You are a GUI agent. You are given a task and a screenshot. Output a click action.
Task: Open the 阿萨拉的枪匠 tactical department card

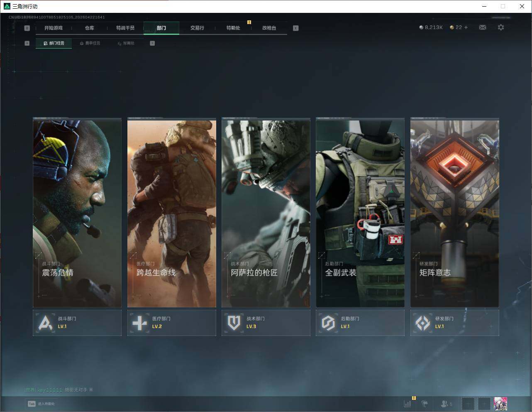[266, 213]
